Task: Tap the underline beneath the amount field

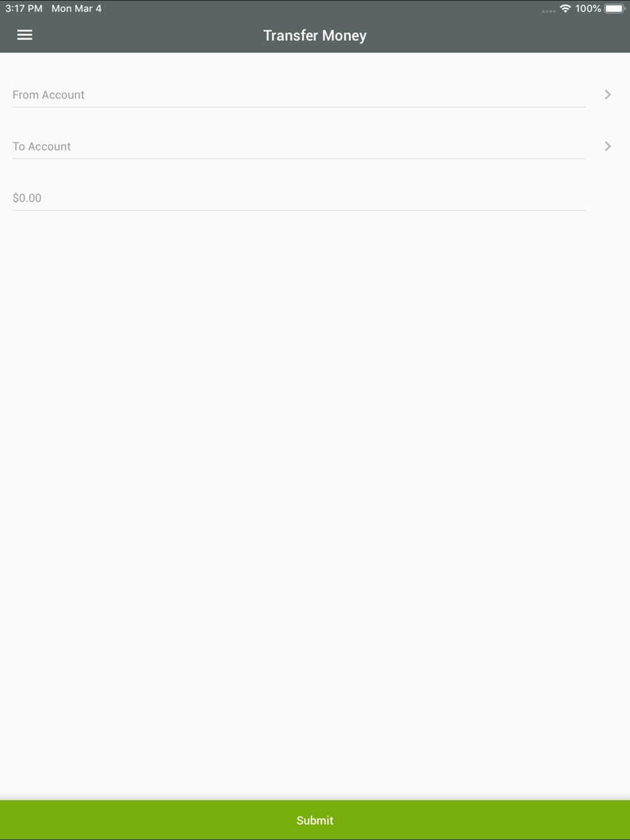Action: coord(299,210)
